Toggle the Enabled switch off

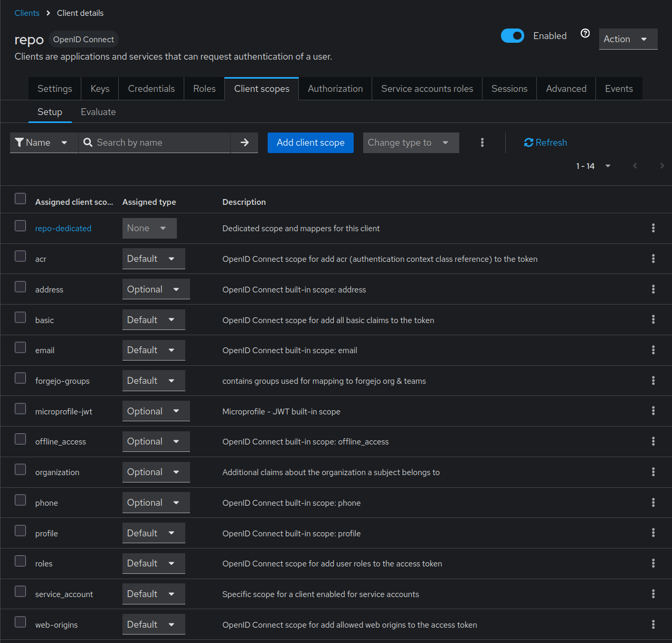[x=512, y=36]
